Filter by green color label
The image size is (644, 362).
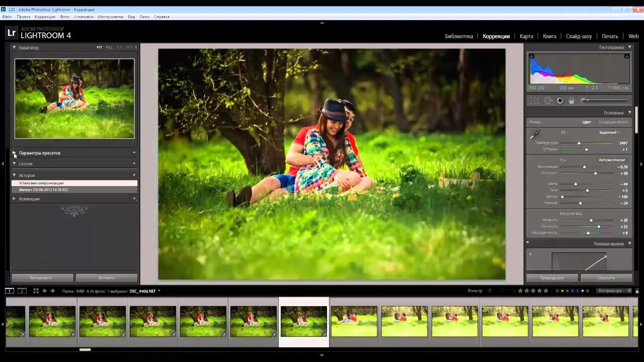click(568, 291)
